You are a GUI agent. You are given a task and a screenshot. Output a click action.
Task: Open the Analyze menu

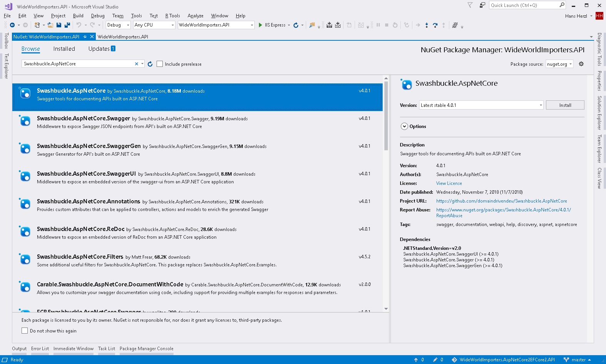click(195, 16)
